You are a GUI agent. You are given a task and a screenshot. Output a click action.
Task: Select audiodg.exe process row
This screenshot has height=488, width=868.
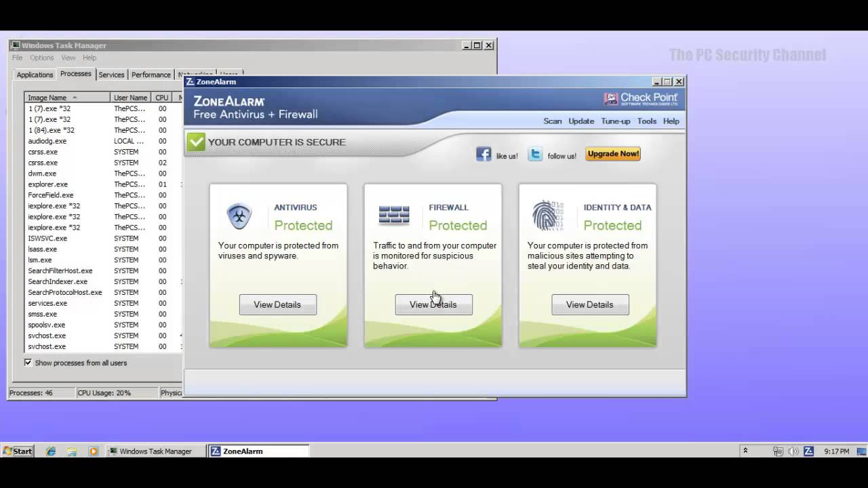click(x=103, y=141)
